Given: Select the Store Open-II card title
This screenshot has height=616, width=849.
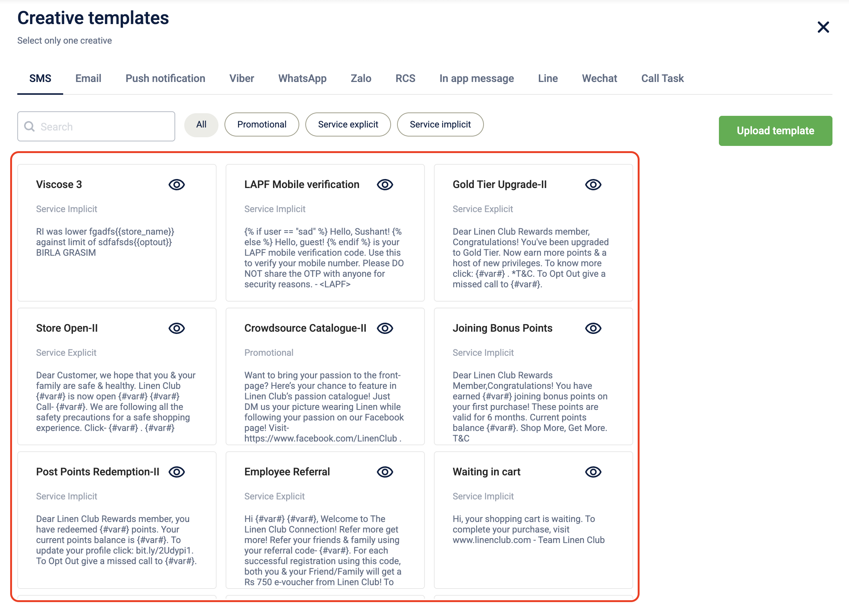Looking at the screenshot, I should 67,328.
